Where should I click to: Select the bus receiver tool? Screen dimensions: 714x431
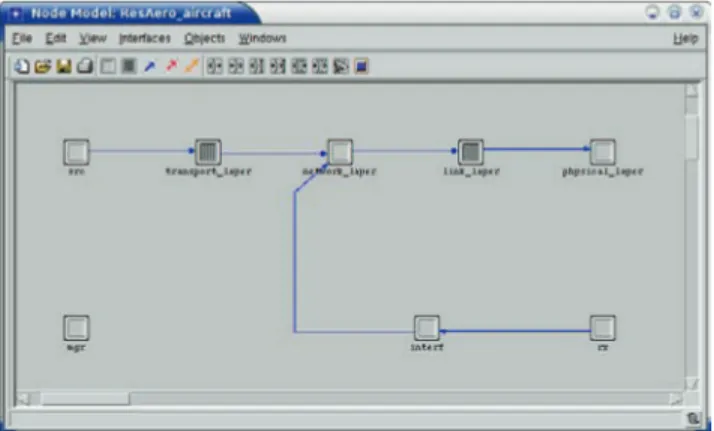[x=257, y=66]
